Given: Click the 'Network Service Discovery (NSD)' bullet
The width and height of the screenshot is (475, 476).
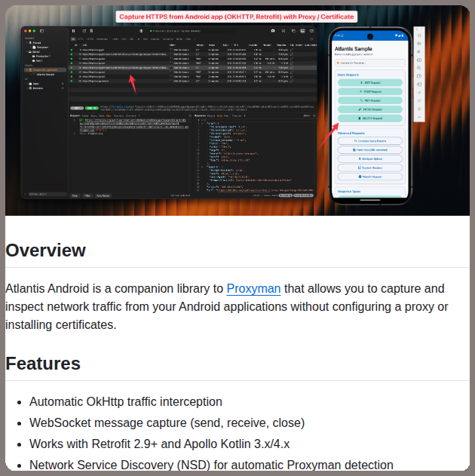Looking at the screenshot, I should [211, 465].
